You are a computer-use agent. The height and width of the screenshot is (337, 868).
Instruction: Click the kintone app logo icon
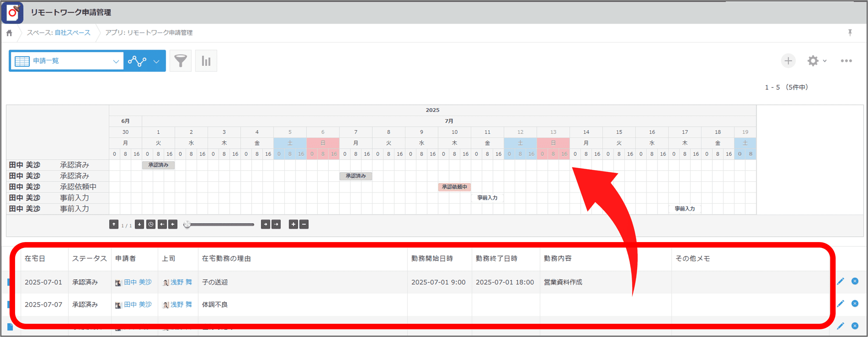click(13, 13)
